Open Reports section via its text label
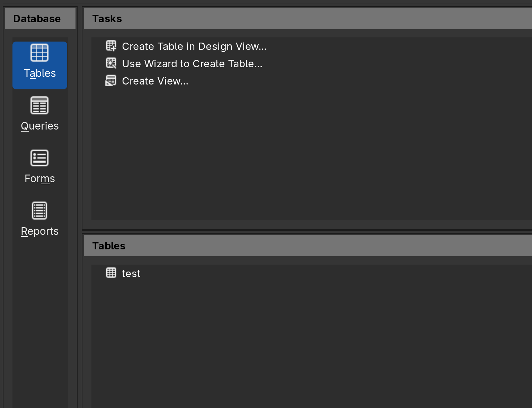The image size is (532, 408). pyautogui.click(x=40, y=231)
